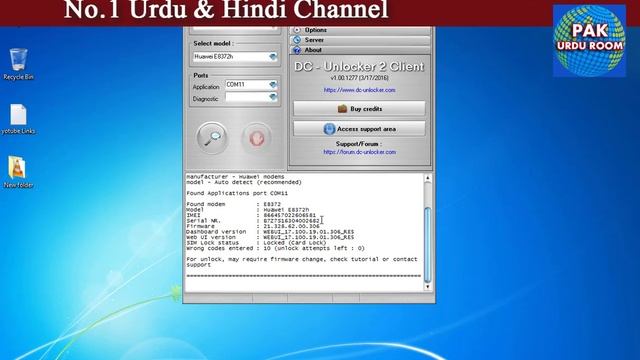This screenshot has height=360, width=640.
Task: Click the v1.00.1277 version text
Action: [360, 78]
